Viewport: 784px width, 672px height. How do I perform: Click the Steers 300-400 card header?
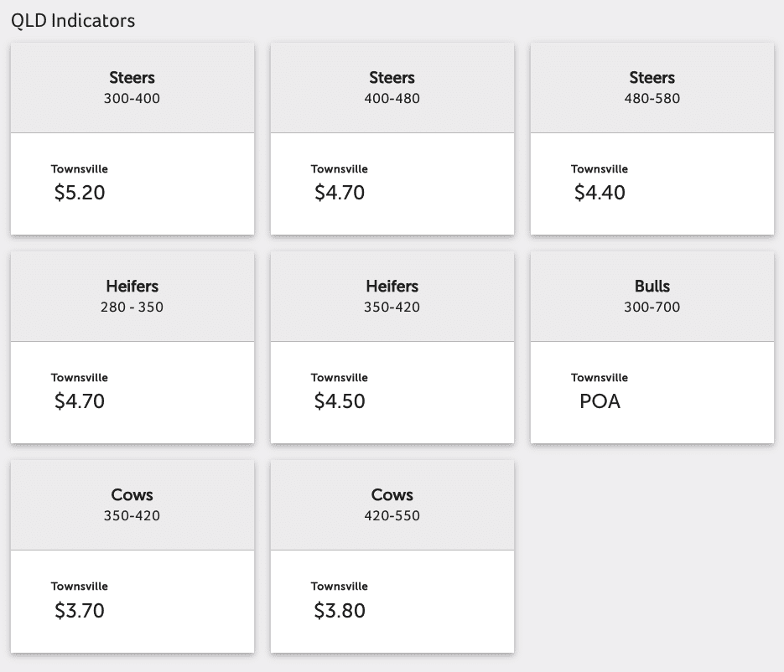132,87
